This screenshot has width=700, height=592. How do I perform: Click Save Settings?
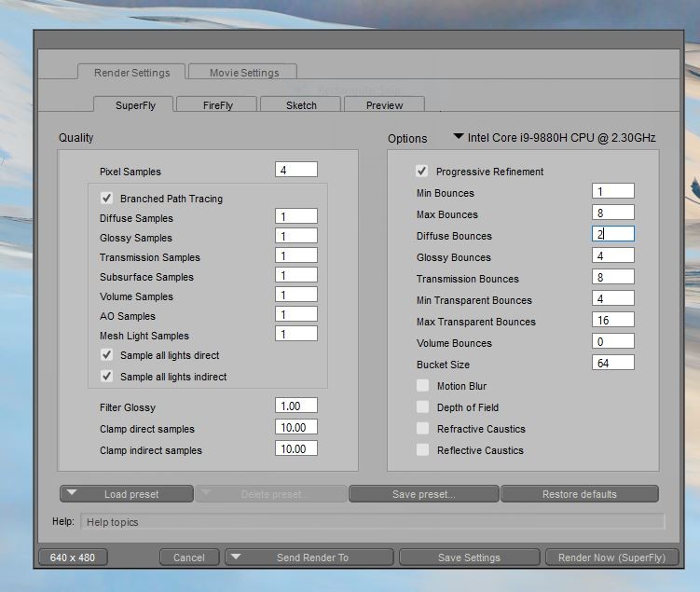pos(469,558)
